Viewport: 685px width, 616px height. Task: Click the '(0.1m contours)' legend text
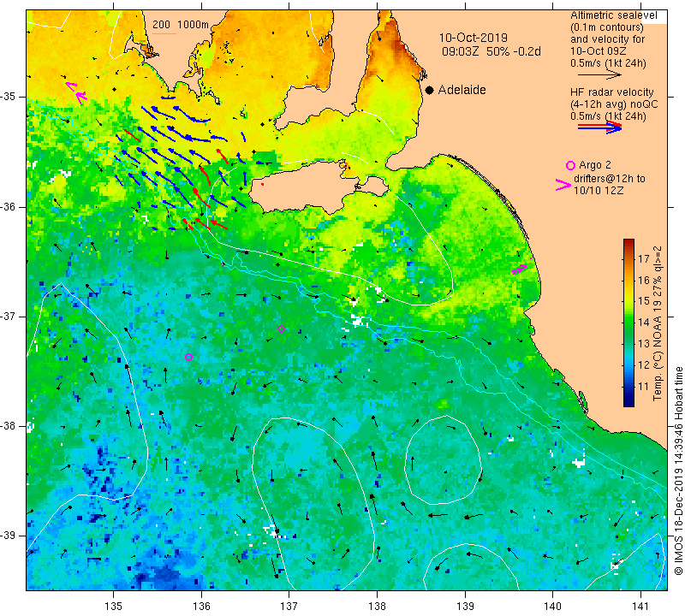[x=607, y=27]
